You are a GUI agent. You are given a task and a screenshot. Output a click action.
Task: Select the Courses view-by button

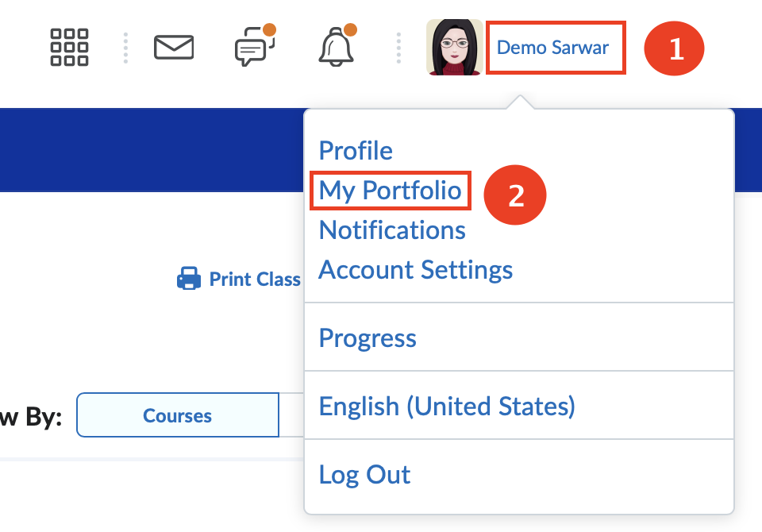click(x=177, y=414)
